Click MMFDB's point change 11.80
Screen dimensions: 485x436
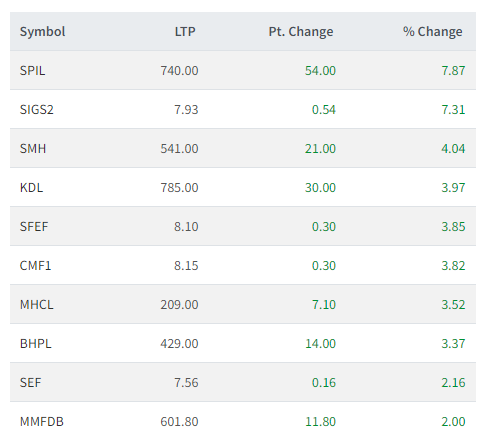click(320, 422)
